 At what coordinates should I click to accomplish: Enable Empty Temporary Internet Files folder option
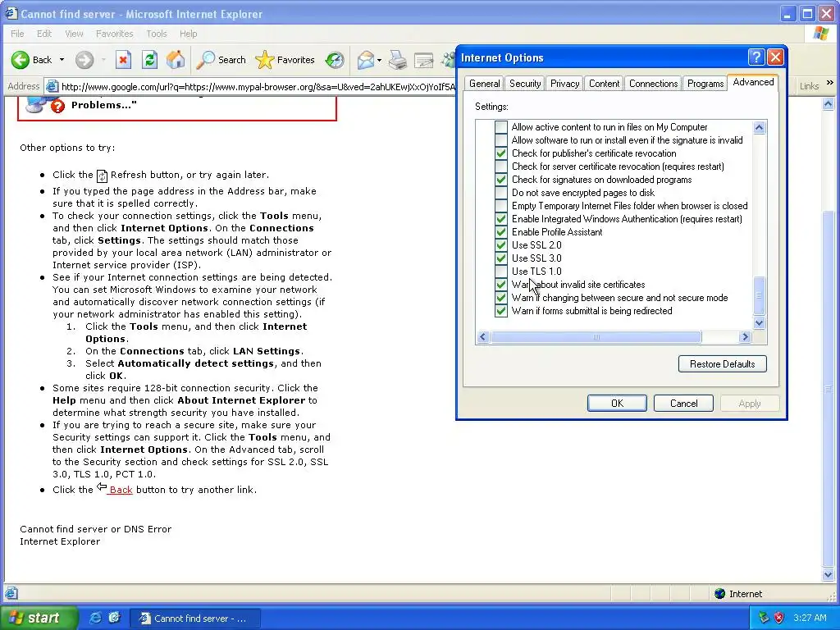click(x=501, y=206)
